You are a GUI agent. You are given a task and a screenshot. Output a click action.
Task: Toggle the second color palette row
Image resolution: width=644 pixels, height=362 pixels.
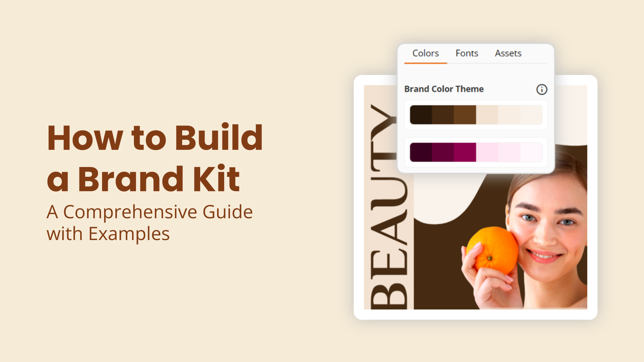click(x=476, y=152)
